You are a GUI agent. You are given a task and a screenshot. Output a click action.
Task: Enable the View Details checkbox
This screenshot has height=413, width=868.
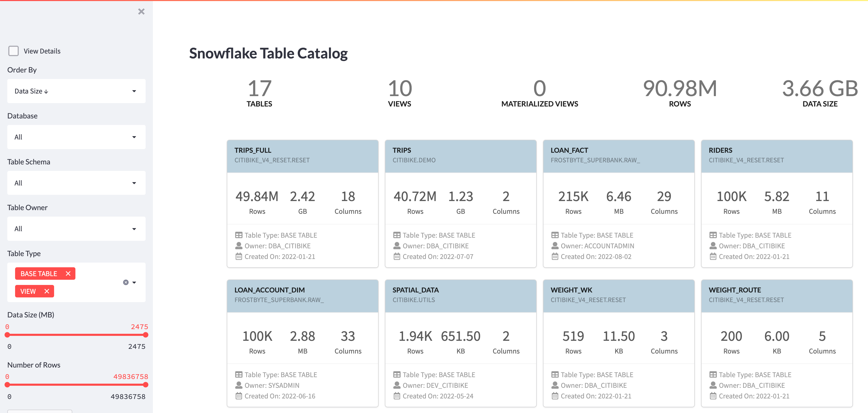click(x=14, y=51)
